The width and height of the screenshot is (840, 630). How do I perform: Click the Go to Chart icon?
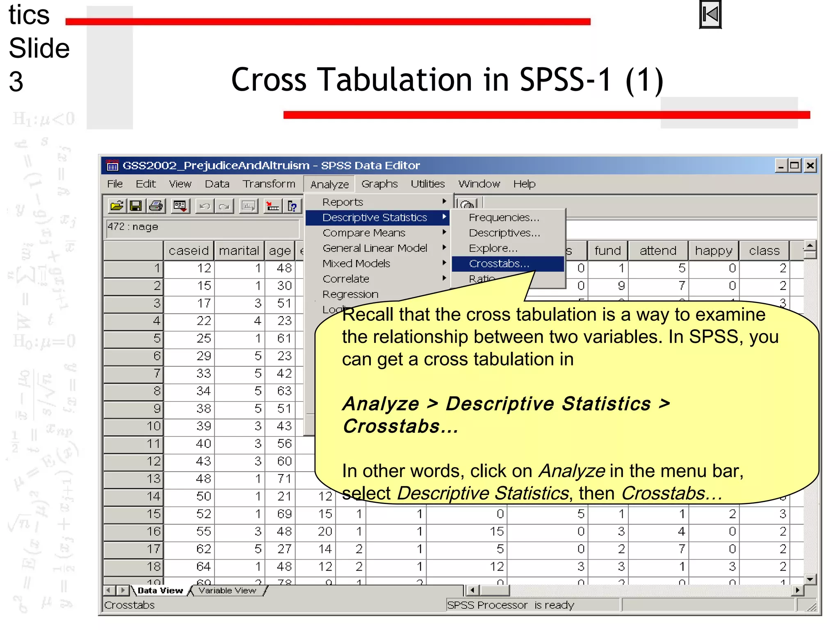pos(248,205)
